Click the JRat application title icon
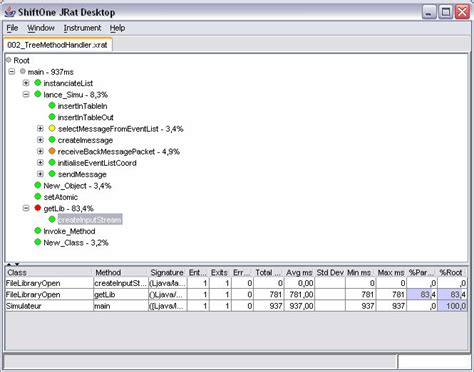The height and width of the screenshot is (372, 474). click(10, 12)
